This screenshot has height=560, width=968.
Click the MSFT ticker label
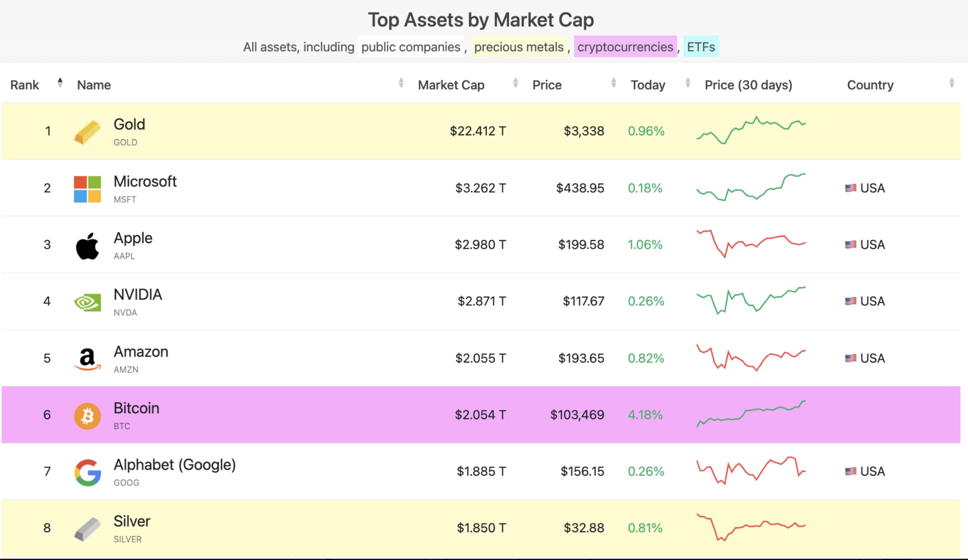[125, 200]
